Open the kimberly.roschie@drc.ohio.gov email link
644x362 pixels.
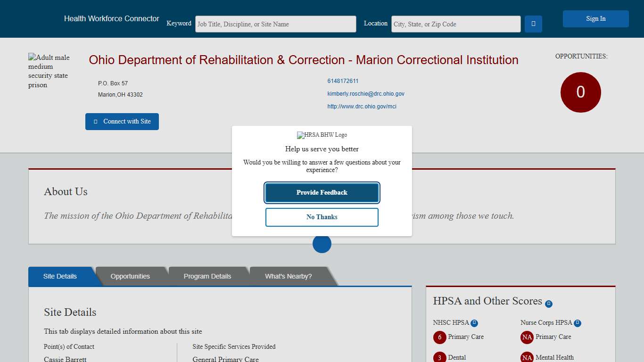point(366,94)
